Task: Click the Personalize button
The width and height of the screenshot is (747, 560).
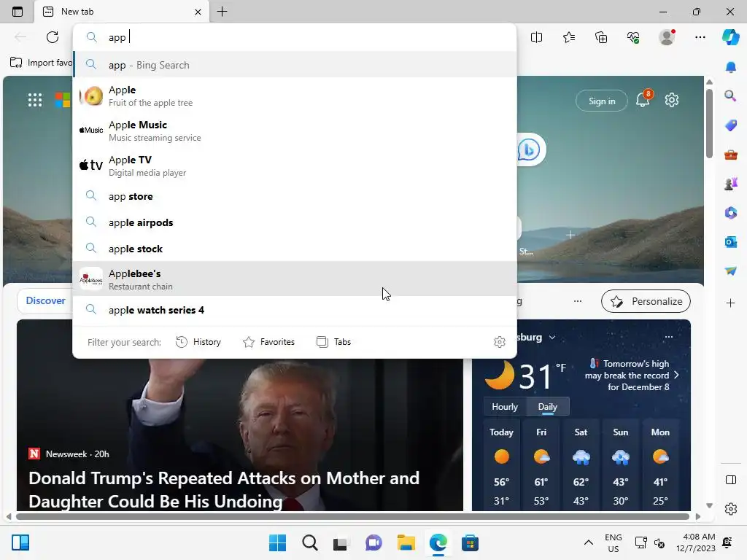Action: coord(646,301)
